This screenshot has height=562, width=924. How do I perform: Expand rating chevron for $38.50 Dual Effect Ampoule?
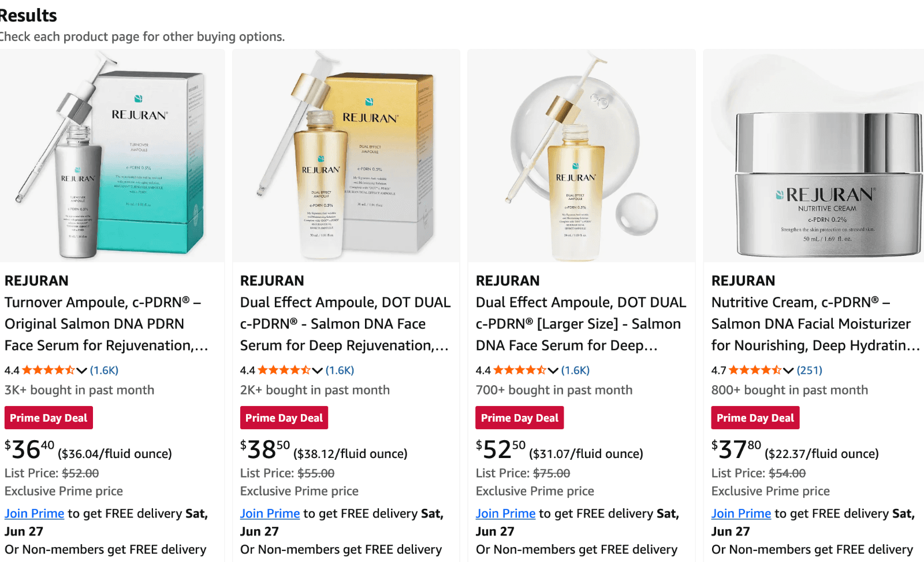pos(317,370)
